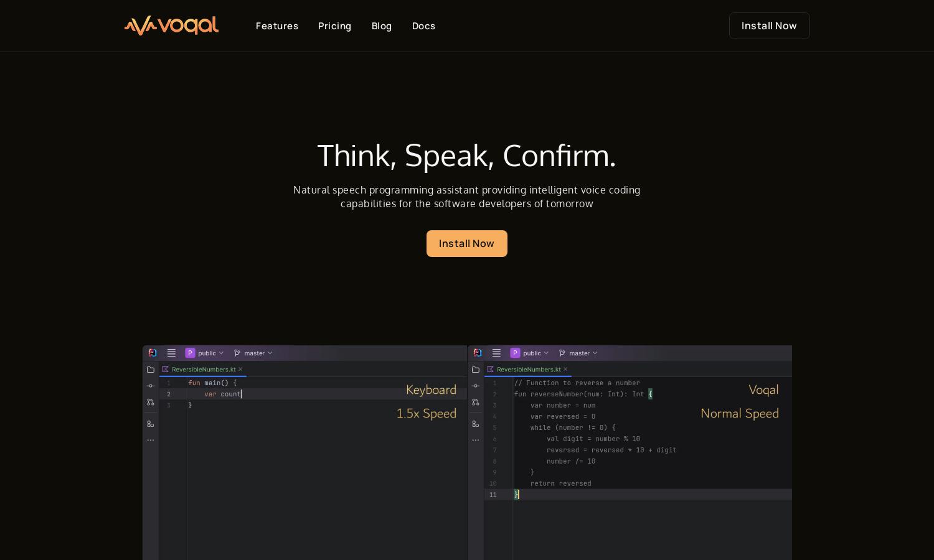Click line number 11 in Voqal pane gutter
Screen dimensions: 934x560
493,495
